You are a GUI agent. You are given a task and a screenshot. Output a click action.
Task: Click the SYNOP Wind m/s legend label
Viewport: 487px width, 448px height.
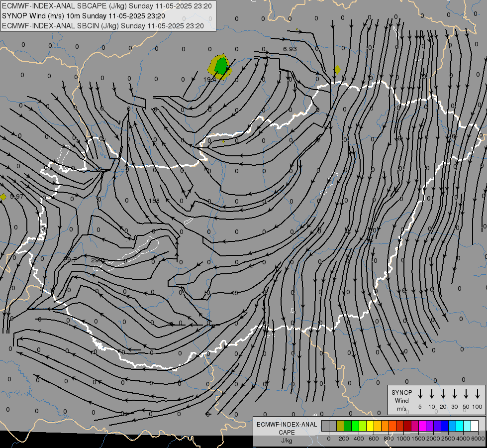pyautogui.click(x=401, y=400)
